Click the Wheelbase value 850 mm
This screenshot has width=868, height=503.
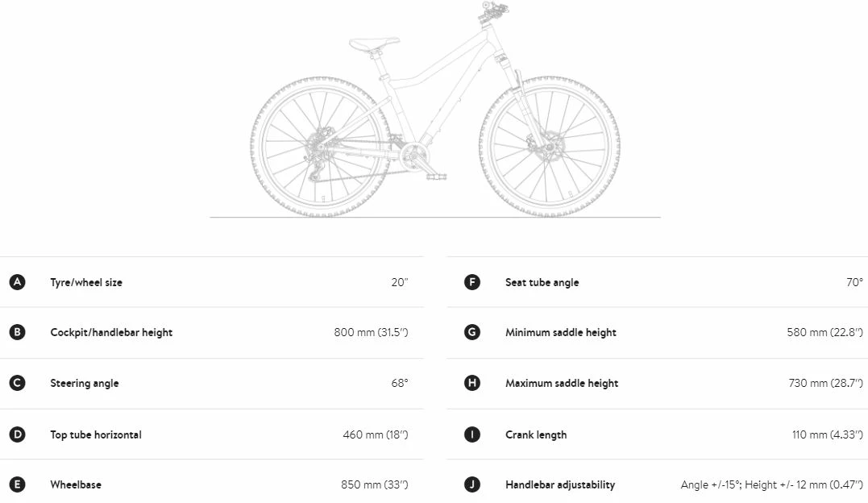click(375, 484)
